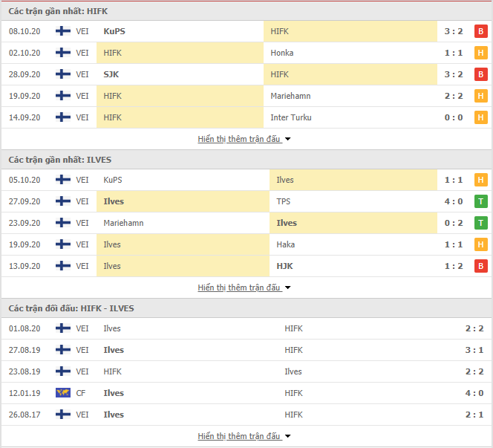Click the green T badge for Ilves vs TPS
Viewport: 493px width, 448px height.
point(480,201)
